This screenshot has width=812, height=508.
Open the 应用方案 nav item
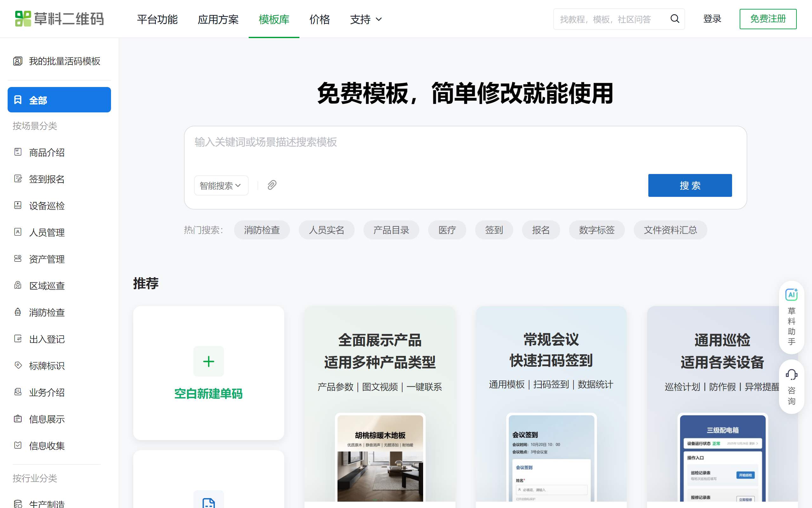pyautogui.click(x=218, y=19)
